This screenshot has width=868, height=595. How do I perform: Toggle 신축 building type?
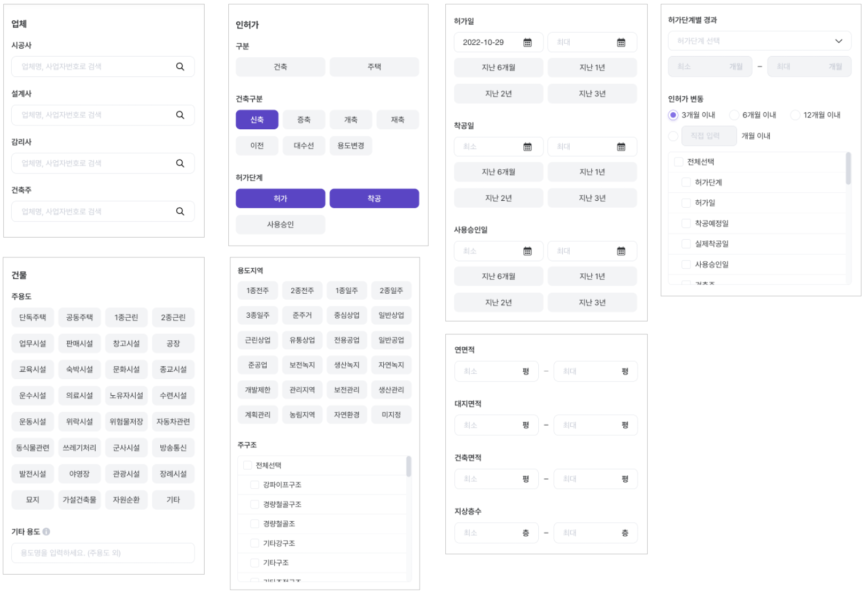tap(257, 120)
